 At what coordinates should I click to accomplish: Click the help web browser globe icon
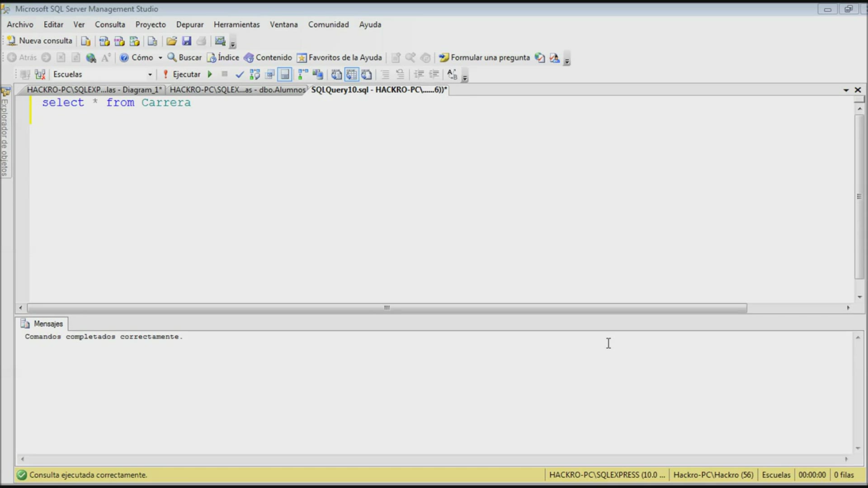tap(91, 58)
